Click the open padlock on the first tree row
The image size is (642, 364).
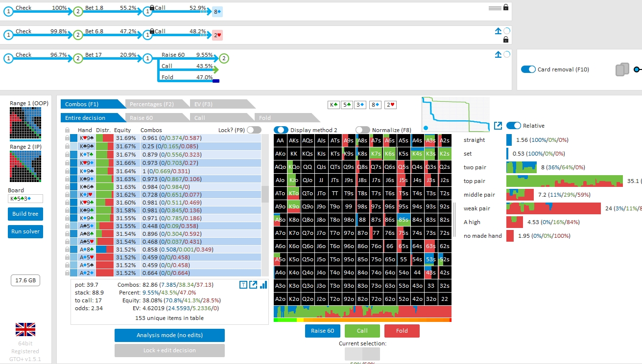click(x=506, y=7)
